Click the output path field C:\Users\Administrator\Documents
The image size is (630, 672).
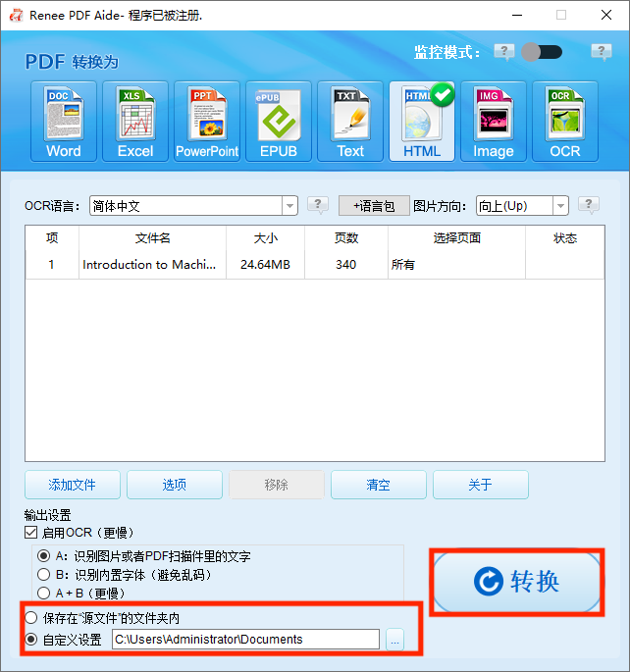point(245,640)
